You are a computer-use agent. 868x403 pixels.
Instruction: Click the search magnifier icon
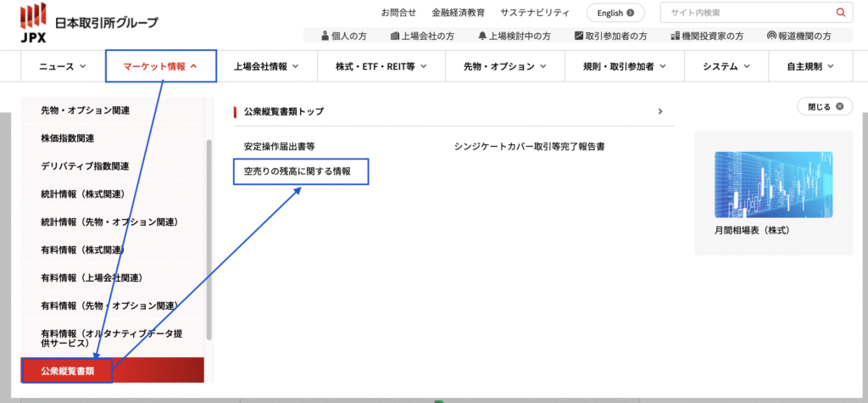point(840,13)
